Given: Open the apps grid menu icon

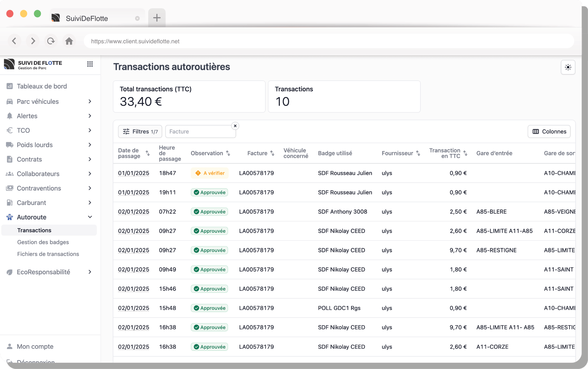Looking at the screenshot, I should [x=90, y=64].
